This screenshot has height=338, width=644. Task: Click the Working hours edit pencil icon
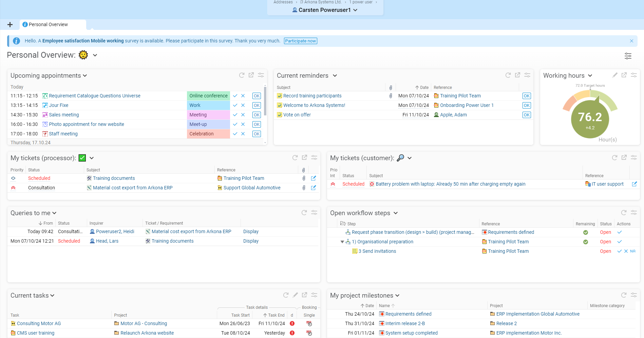pos(615,75)
